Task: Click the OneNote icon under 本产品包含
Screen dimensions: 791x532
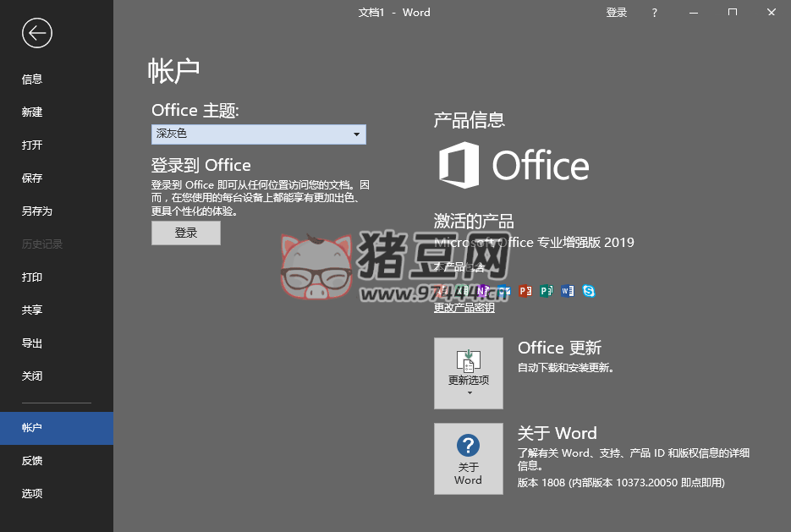Action: (x=483, y=290)
